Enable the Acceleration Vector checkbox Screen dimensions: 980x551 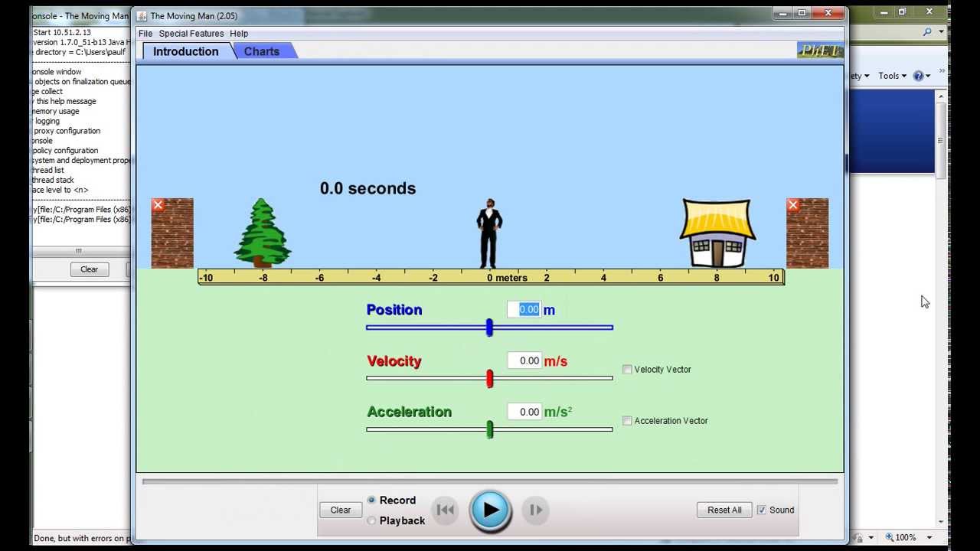pyautogui.click(x=627, y=421)
